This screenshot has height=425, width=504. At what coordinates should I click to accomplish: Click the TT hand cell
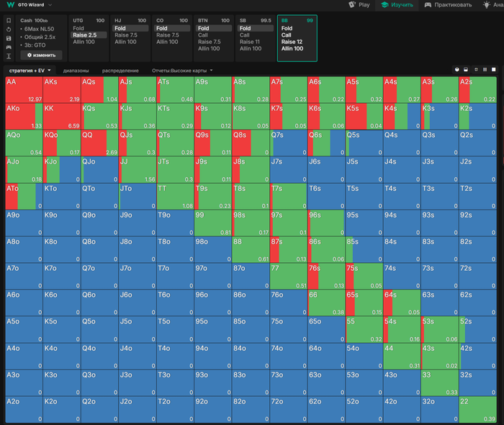(x=175, y=197)
